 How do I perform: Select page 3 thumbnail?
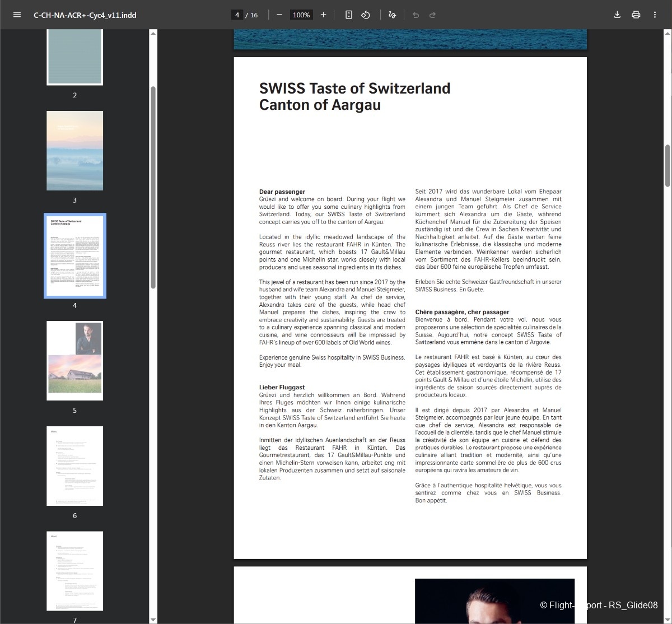point(74,151)
